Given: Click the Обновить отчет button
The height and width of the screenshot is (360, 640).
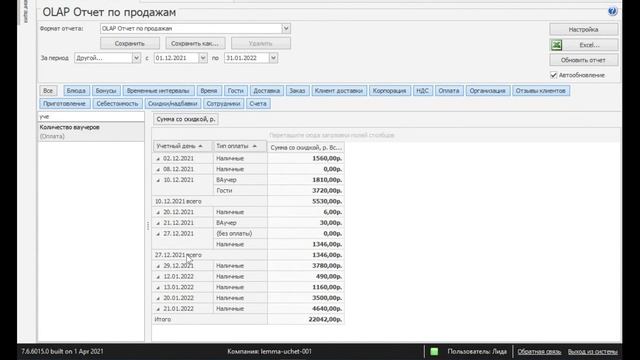Looking at the screenshot, I should [584, 60].
